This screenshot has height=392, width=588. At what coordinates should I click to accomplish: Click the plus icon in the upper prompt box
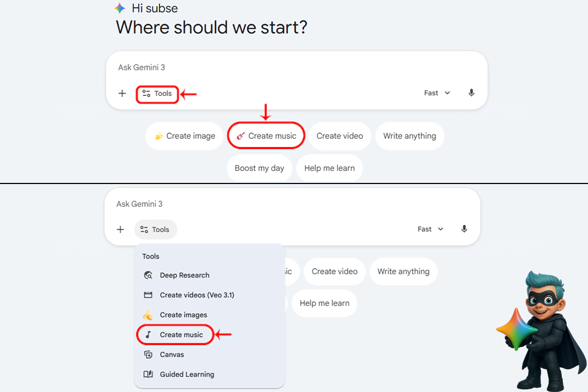tap(122, 93)
